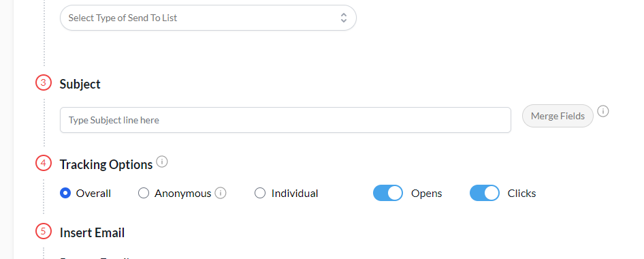Image resolution: width=644 pixels, height=259 pixels.
Task: Click into the Type Subject line field
Action: 285,120
